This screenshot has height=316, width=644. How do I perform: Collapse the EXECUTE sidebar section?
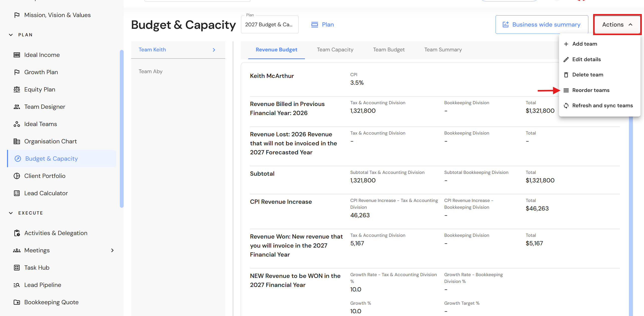11,213
